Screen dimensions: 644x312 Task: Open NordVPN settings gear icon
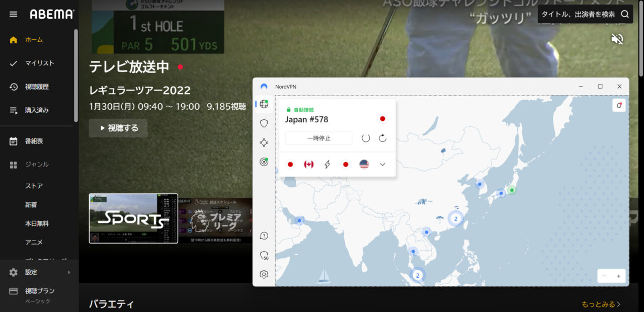[x=264, y=274]
